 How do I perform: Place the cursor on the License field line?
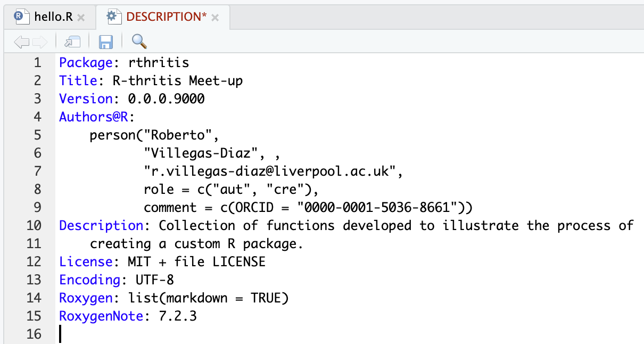[x=196, y=261]
